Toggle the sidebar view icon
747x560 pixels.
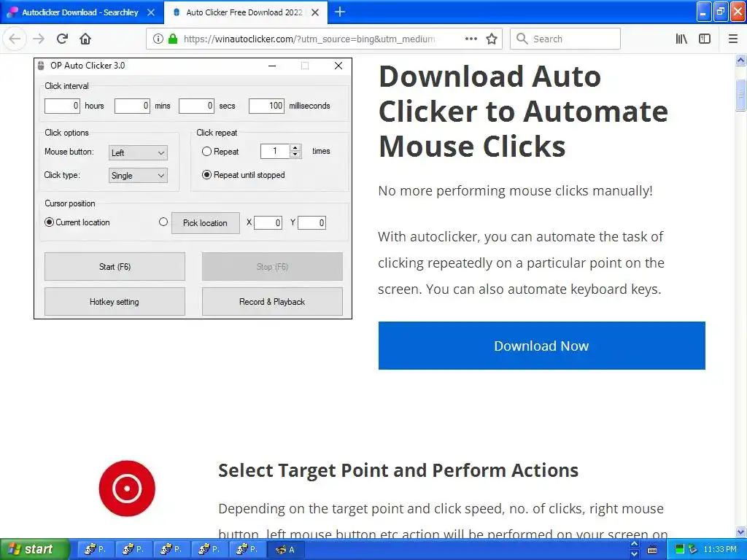(x=705, y=39)
